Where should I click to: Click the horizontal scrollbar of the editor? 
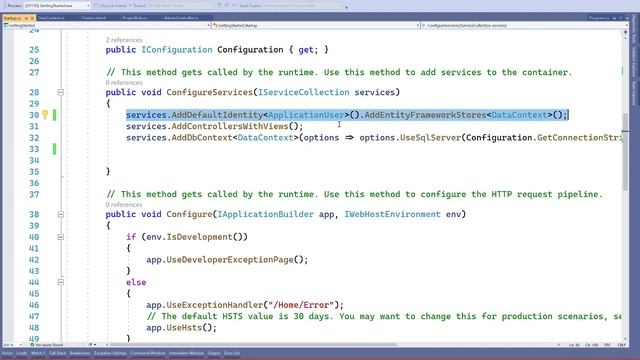(x=253, y=345)
